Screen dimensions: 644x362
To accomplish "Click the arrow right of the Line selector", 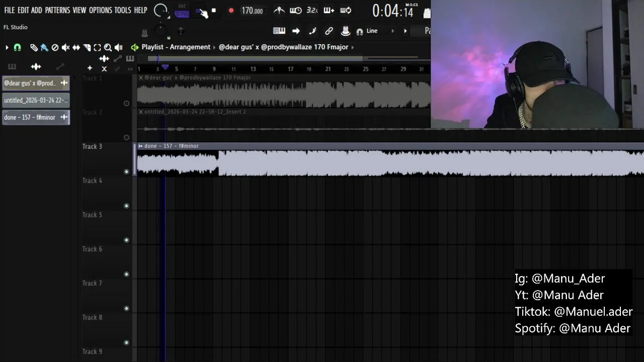I will pos(406,31).
